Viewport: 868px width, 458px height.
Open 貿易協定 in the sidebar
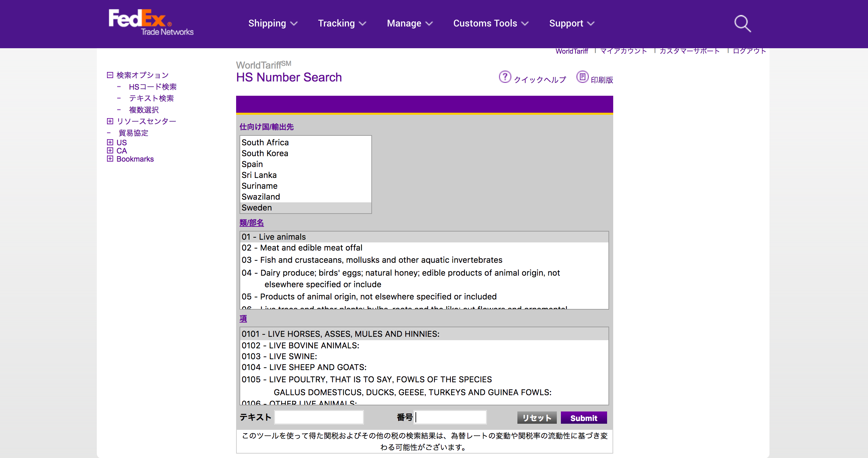click(x=133, y=133)
